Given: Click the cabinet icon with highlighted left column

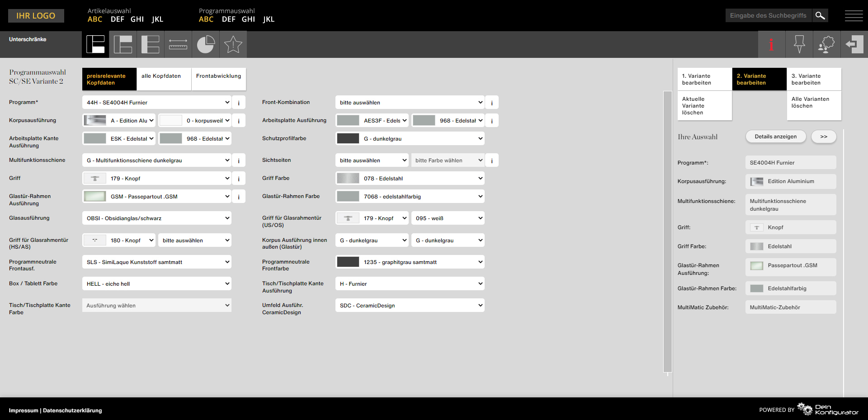Looking at the screenshot, I should 151,44.
